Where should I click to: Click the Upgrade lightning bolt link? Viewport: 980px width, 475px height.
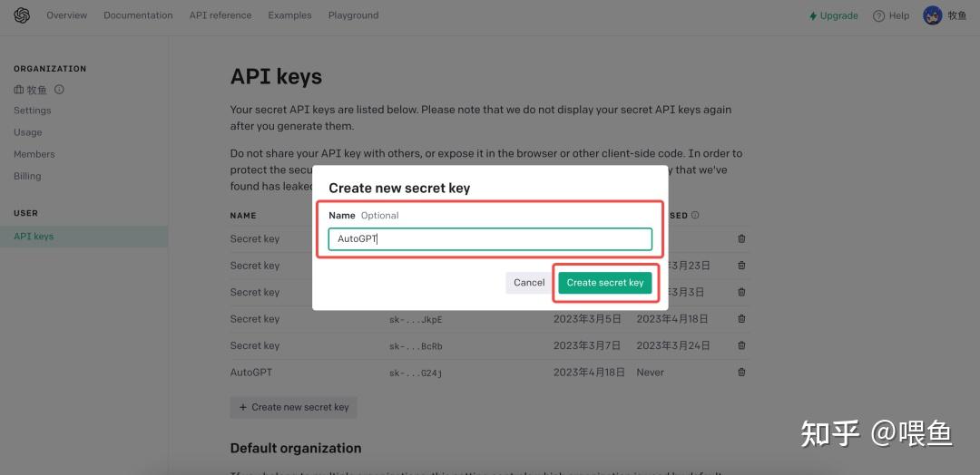(x=833, y=15)
